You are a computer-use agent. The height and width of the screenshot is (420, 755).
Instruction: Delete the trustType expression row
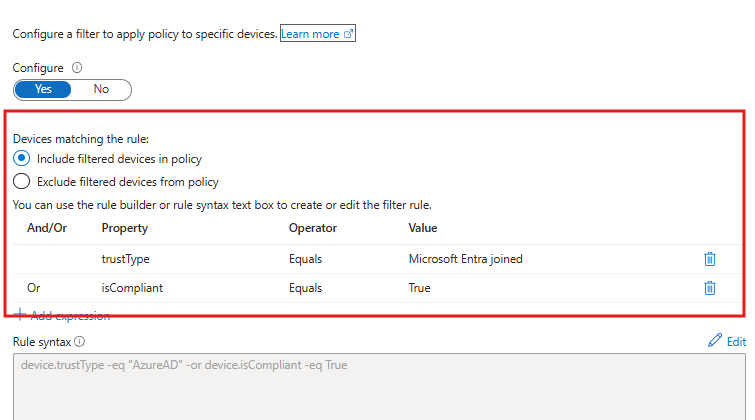tap(710, 259)
